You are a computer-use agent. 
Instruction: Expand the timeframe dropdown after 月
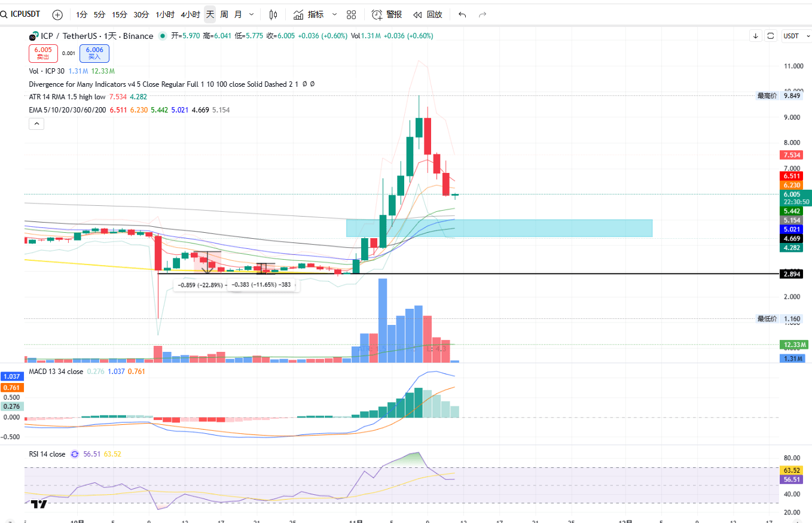tap(251, 14)
